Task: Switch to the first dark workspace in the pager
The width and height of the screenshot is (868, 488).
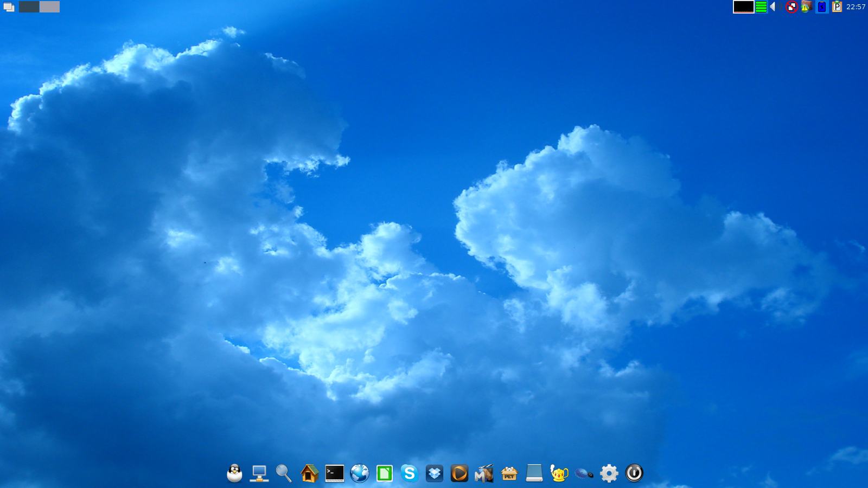Action: (x=29, y=7)
